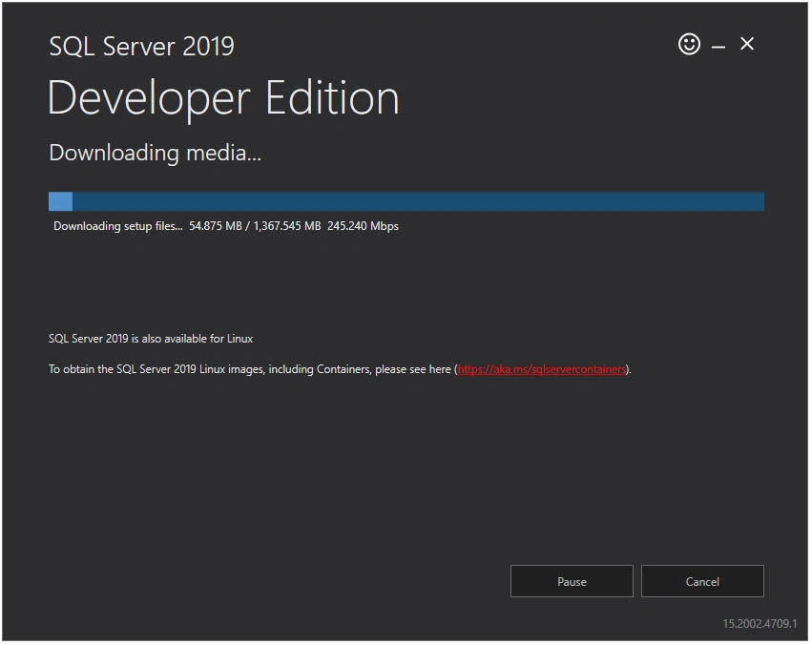Screen dimensions: 812x645
Task: Open the aka.ms/sqlservercontainers link
Action: click(x=541, y=369)
